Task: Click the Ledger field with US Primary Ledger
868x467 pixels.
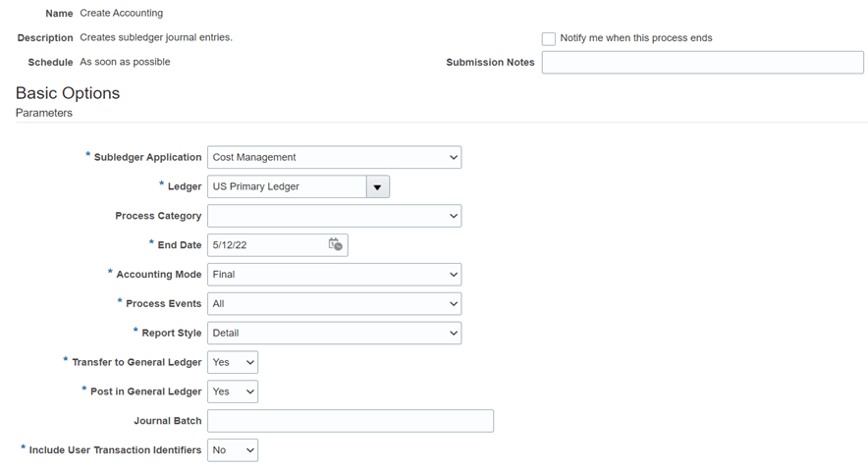Action: (x=286, y=186)
